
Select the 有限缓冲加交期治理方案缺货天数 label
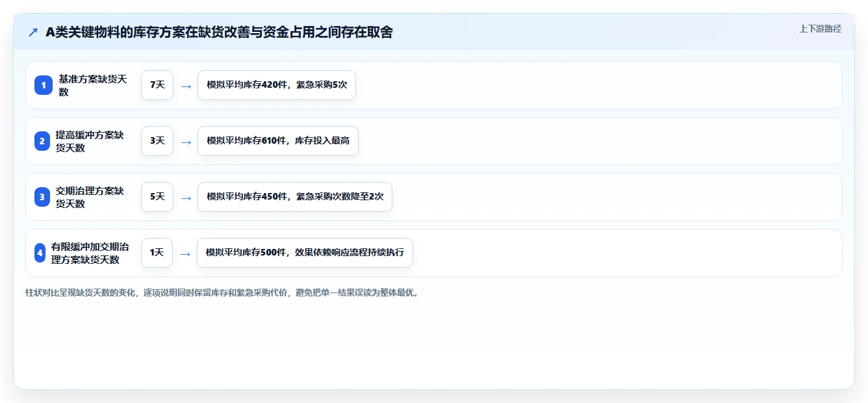[90, 253]
